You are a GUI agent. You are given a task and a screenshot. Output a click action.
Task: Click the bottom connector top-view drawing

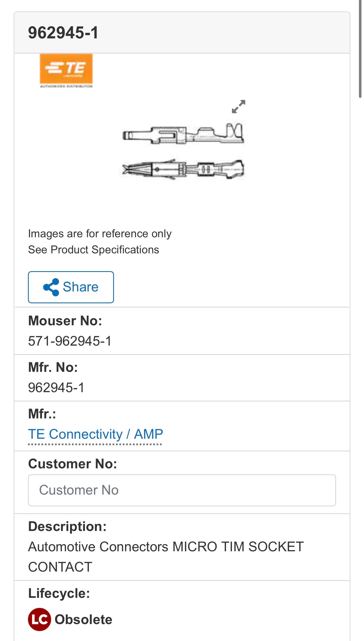pyautogui.click(x=183, y=169)
